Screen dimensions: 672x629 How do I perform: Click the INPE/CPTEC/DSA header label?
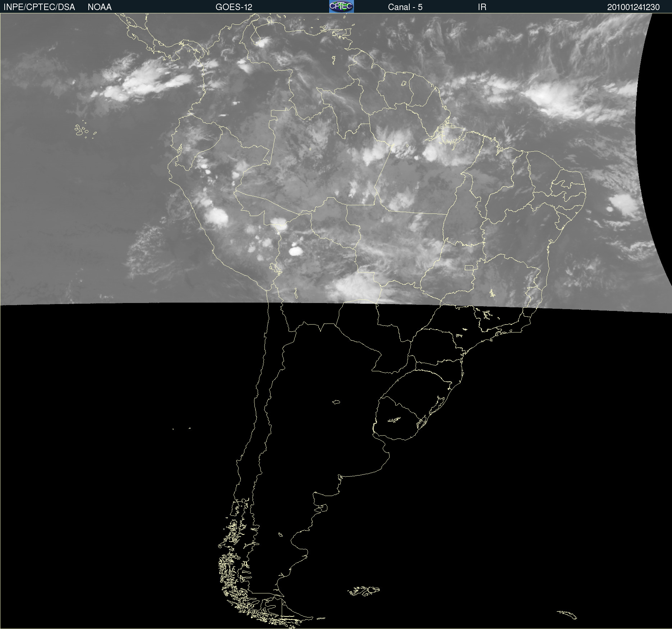coord(39,7)
